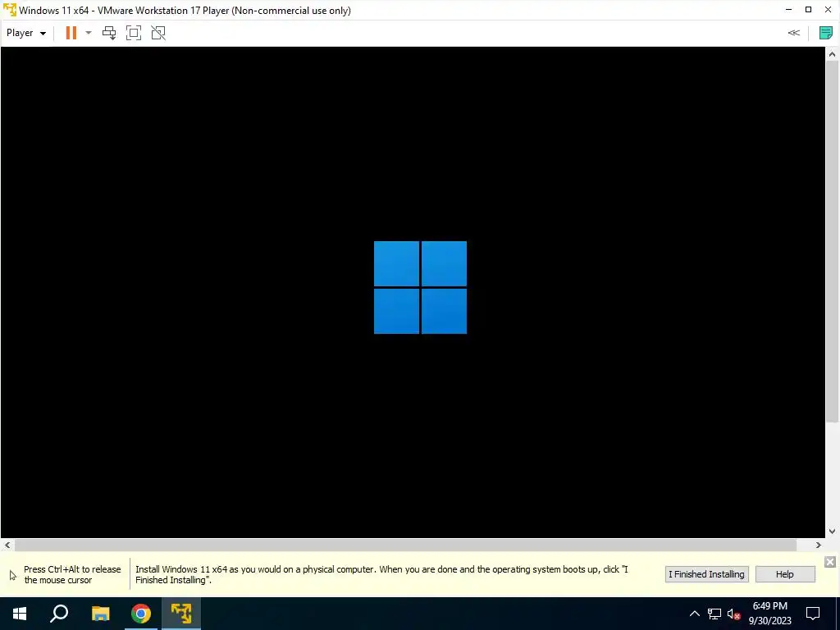Show hidden system tray icons

click(x=694, y=614)
